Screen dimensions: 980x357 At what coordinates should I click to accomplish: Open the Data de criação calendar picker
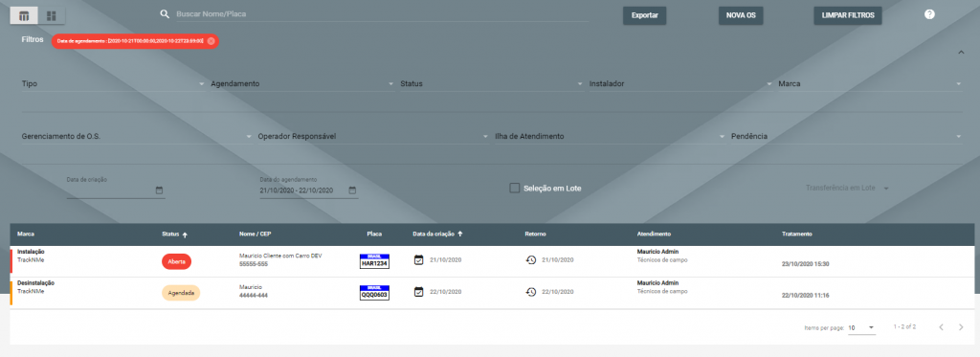[159, 190]
